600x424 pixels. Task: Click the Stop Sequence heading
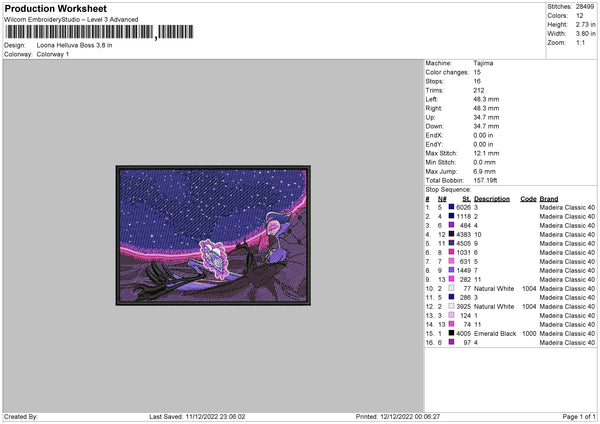(448, 189)
